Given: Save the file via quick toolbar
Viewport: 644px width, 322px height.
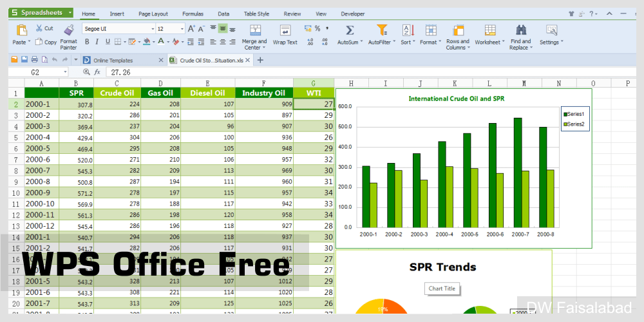Looking at the screenshot, I should 24,60.
